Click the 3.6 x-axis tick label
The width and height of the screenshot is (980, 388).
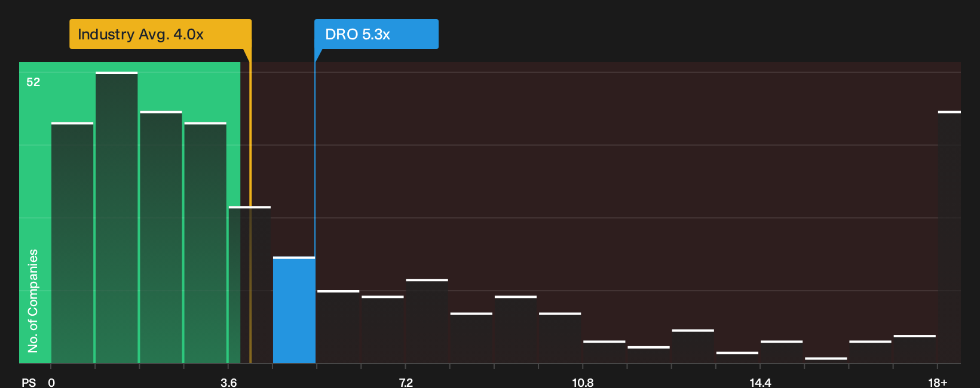228,383
